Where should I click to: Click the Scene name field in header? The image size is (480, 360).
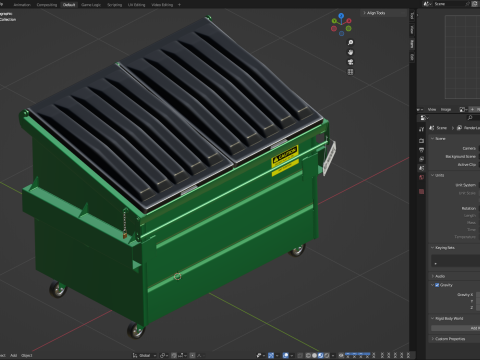(x=449, y=4)
